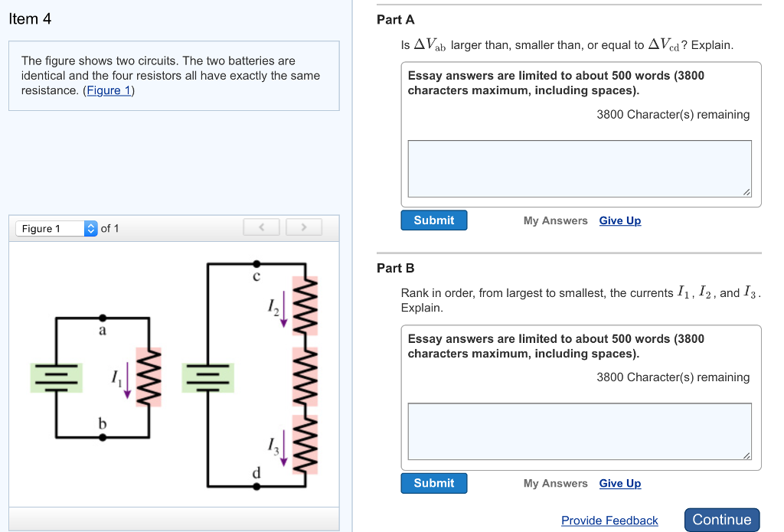Click Give Up for Part B
This screenshot has height=532, width=784.
pos(619,483)
